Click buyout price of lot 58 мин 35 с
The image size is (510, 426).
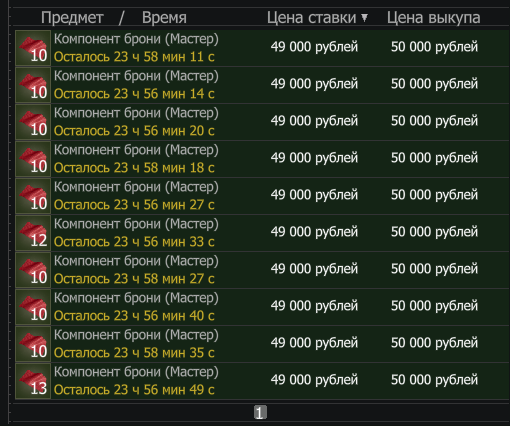click(434, 343)
